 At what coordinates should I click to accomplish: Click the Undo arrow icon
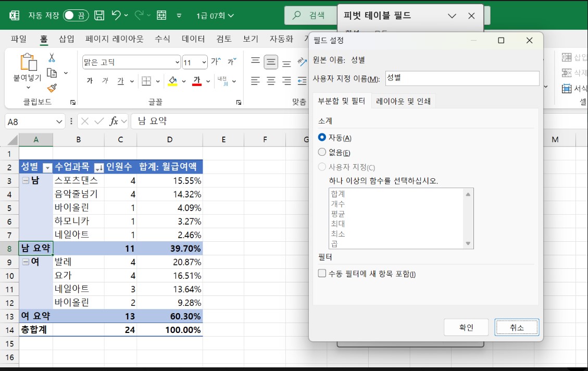click(x=116, y=16)
